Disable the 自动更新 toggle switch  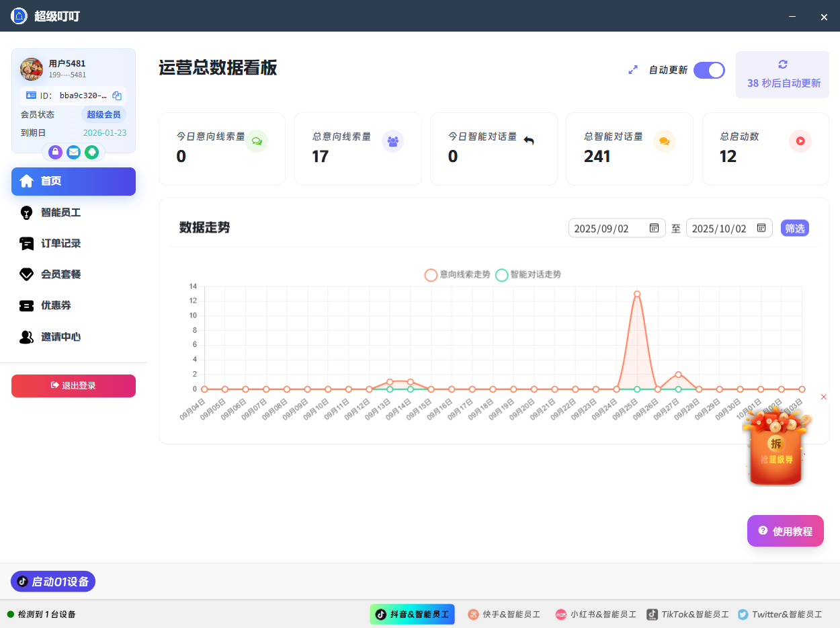[x=709, y=70]
